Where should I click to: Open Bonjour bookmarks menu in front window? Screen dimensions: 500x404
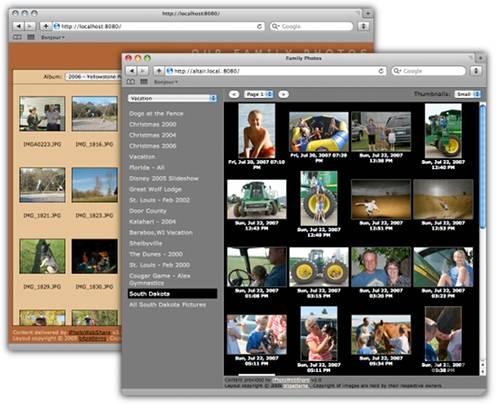[166, 82]
